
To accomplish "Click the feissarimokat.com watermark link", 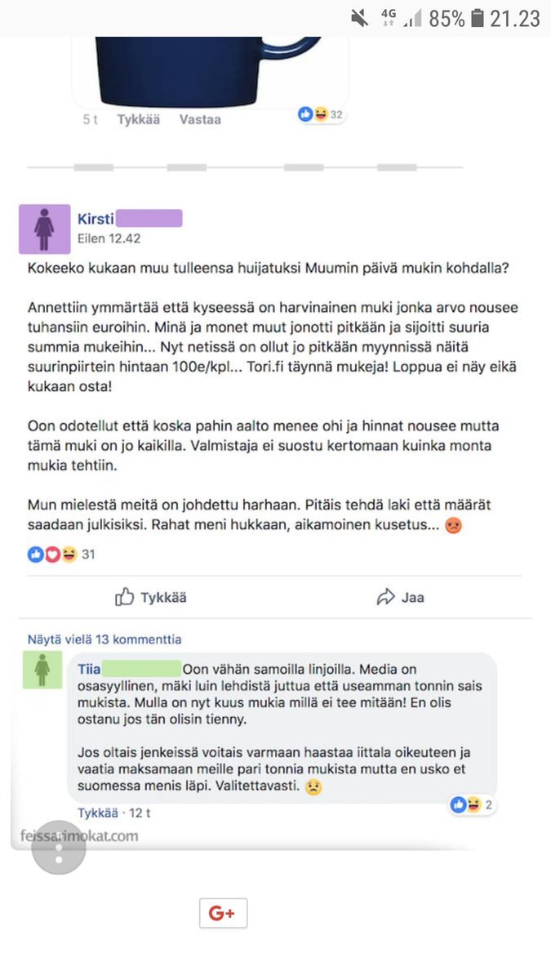I will [x=79, y=835].
